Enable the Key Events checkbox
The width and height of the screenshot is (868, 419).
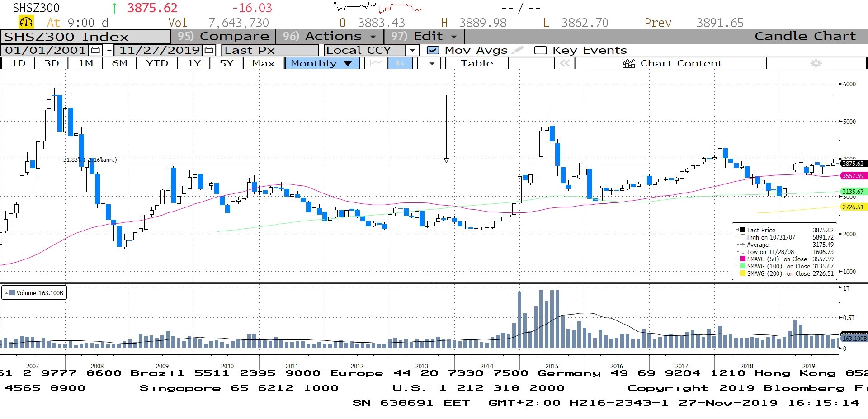540,50
